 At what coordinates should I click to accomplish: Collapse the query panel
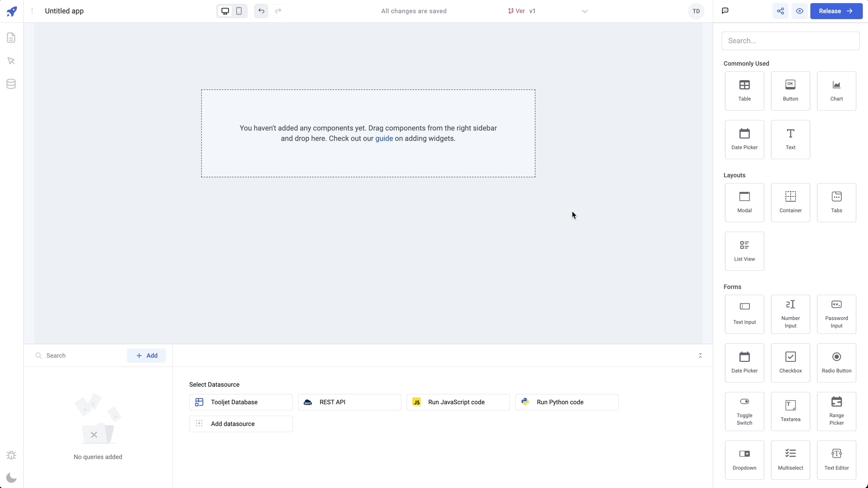(700, 356)
